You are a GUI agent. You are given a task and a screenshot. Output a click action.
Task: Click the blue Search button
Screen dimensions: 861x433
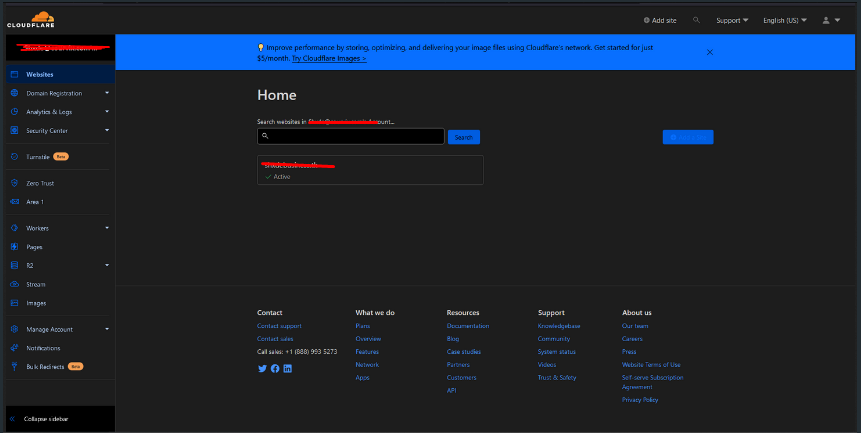coord(463,137)
